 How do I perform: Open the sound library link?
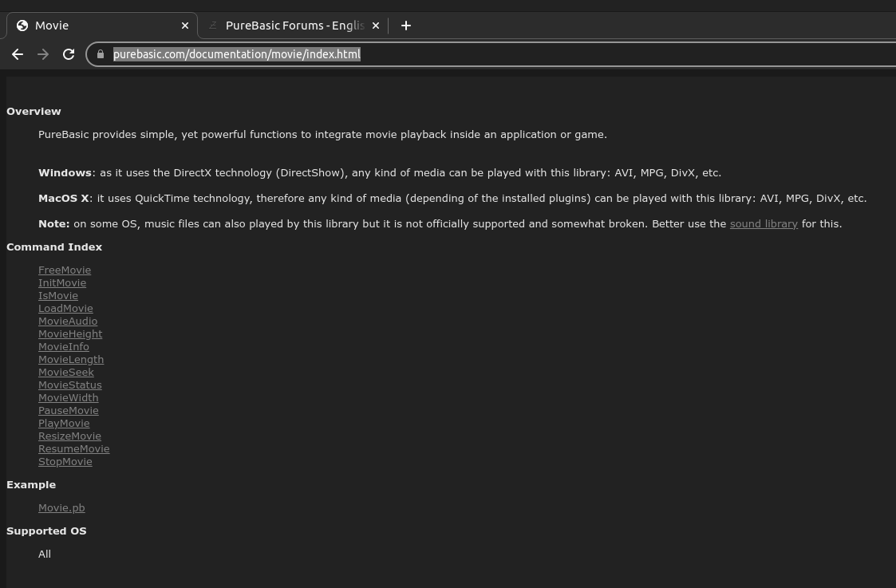pyautogui.click(x=764, y=224)
